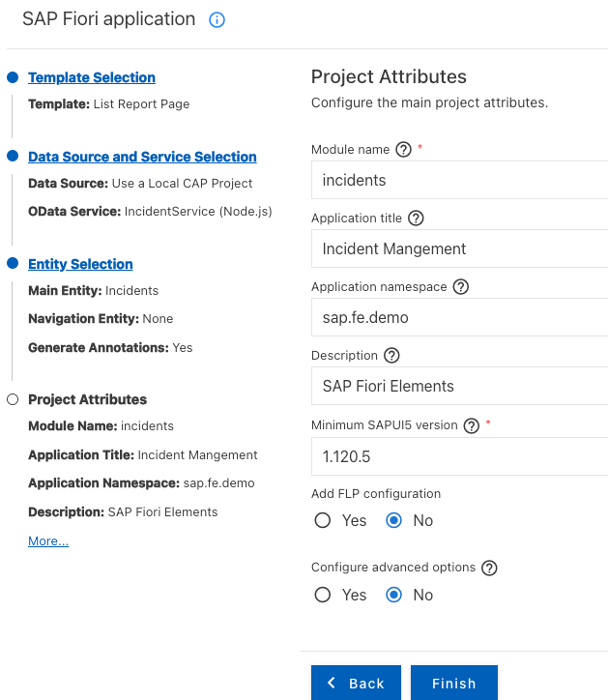Expand the More... details in wizard summary
Viewport: 608px width, 700px height.
48,541
